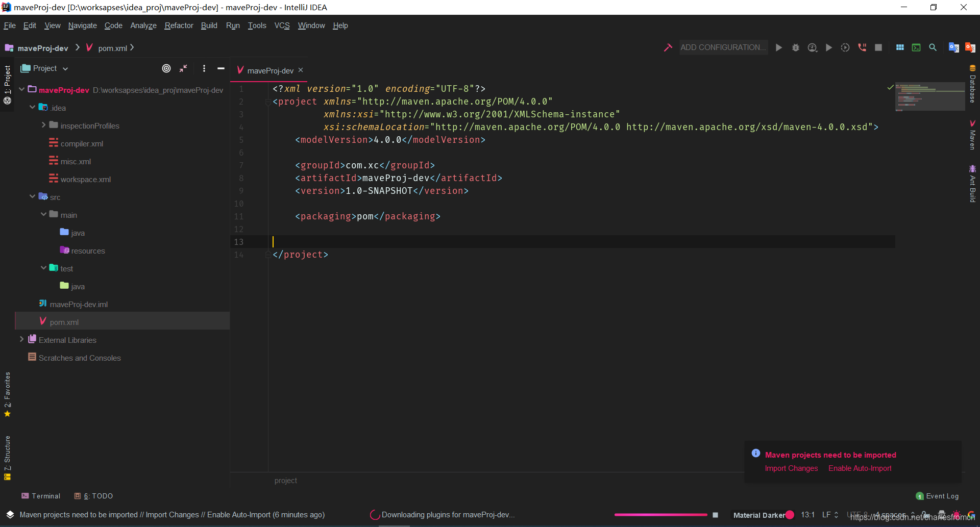The height and width of the screenshot is (527, 980).
Task: Open the Navigate menu
Action: click(82, 26)
